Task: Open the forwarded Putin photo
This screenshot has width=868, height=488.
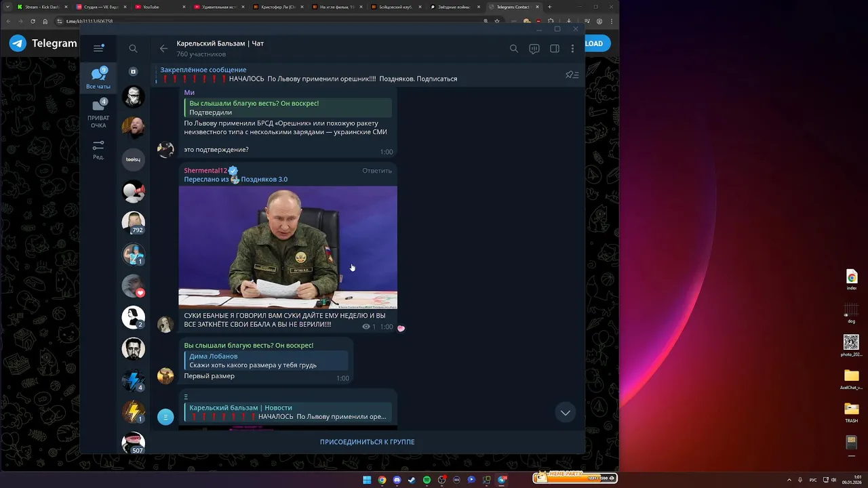Action: (288, 247)
